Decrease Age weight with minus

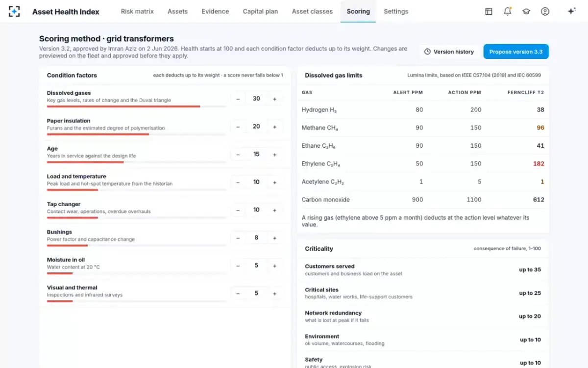tap(238, 155)
